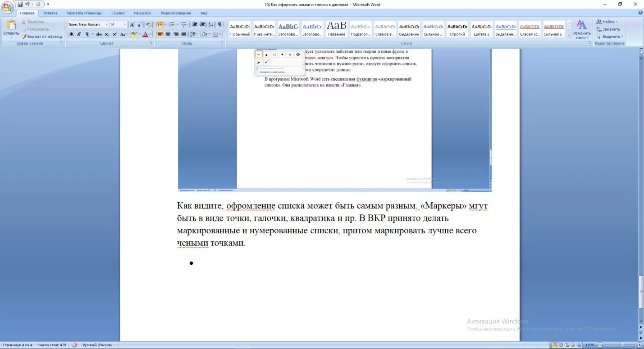The width and height of the screenshot is (644, 349).
Task: Adjust the zoom slider handle in the status bar
Action: tap(621, 345)
